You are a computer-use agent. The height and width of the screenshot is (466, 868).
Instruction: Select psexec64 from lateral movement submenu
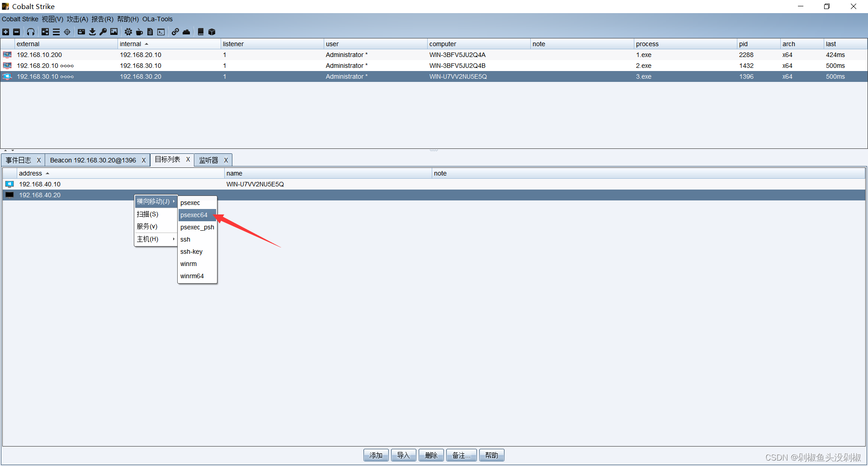pyautogui.click(x=198, y=215)
